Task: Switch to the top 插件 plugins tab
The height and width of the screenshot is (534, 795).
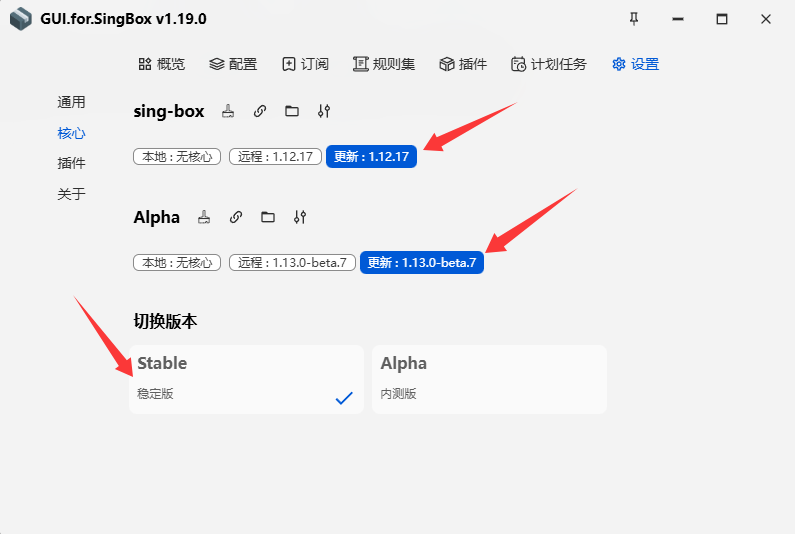Action: pyautogui.click(x=463, y=64)
